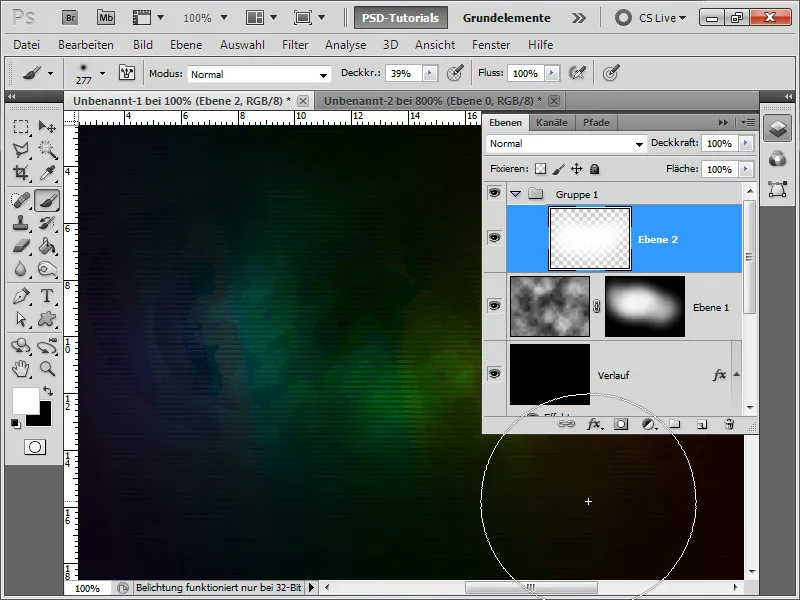Launch Mini Bridge from the application bar

[106, 18]
